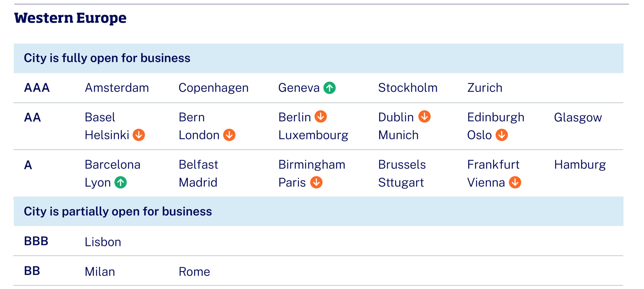Select the 'City is partially open for business' header
644x289 pixels.
pyautogui.click(x=318, y=211)
